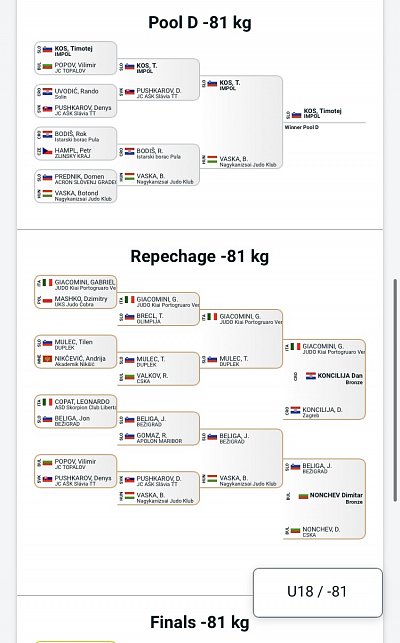The width and height of the screenshot is (400, 643).
Task: Select the Pool D -81 kg heading
Action: pos(200,23)
